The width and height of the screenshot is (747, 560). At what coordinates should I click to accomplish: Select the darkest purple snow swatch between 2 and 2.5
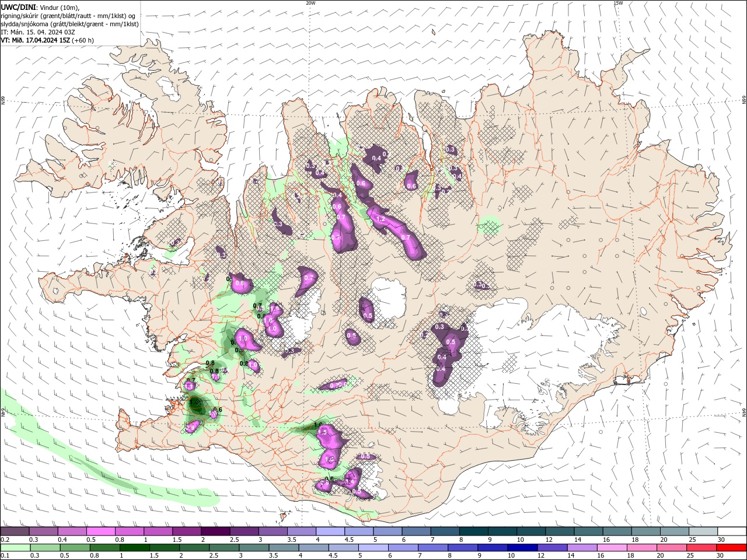point(215,531)
